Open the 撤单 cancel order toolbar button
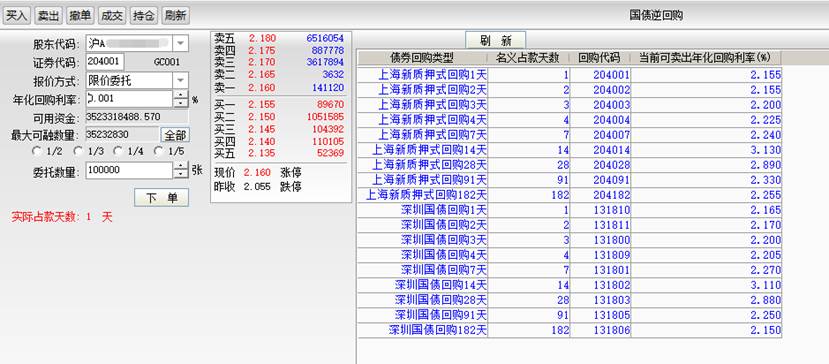The image size is (829, 364). (80, 16)
